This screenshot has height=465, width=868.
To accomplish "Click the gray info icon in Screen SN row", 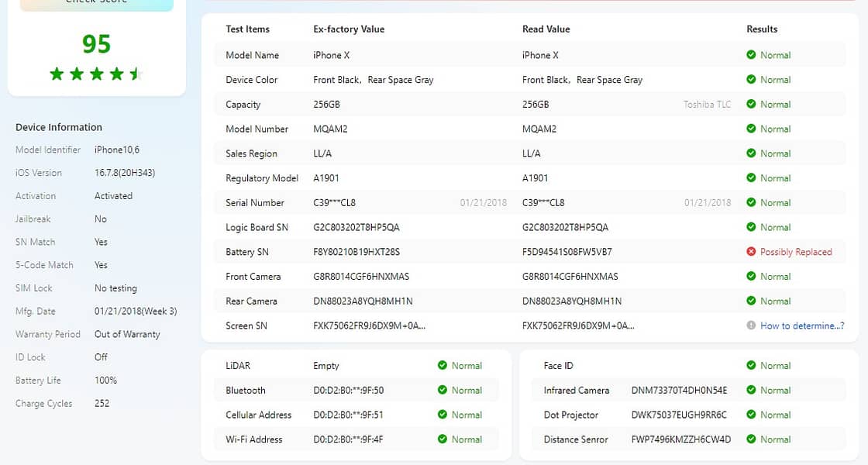I will click(x=751, y=325).
